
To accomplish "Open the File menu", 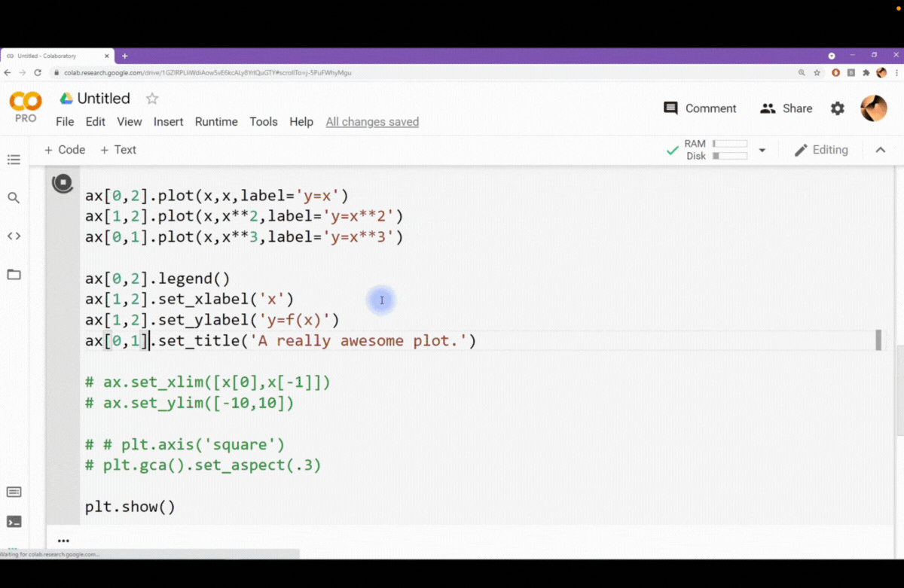I will point(65,122).
